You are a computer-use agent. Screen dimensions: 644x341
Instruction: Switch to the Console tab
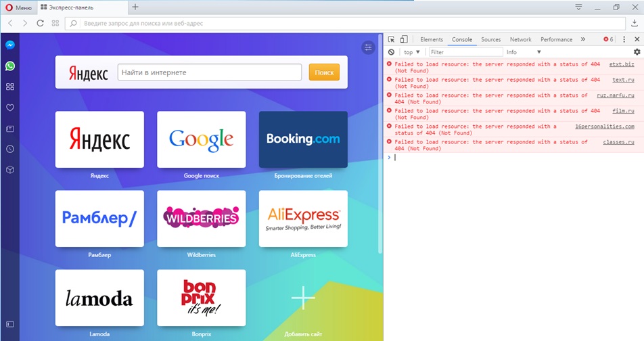462,39
